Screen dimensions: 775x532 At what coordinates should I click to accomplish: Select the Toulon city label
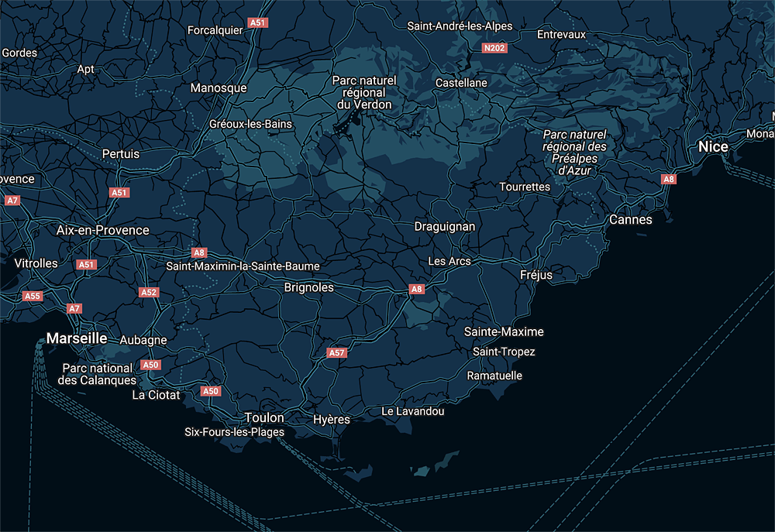[264, 417]
